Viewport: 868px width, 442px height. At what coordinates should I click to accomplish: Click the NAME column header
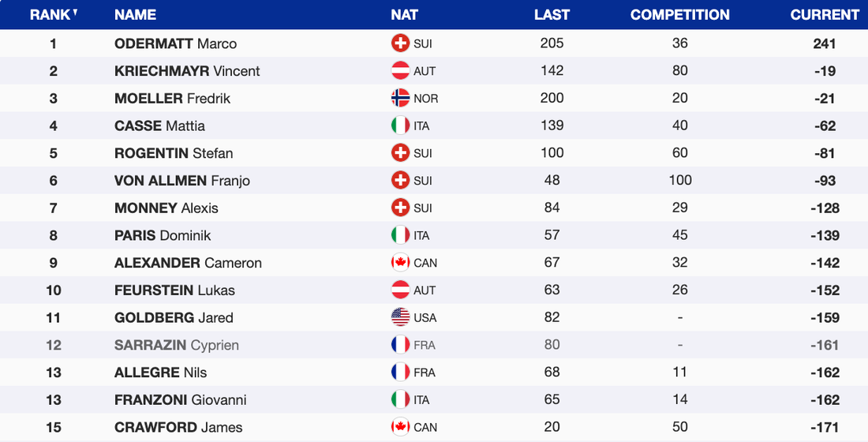tap(135, 15)
